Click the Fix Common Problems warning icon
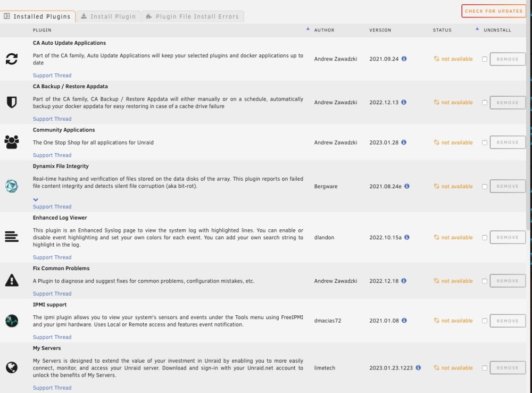 point(12,280)
